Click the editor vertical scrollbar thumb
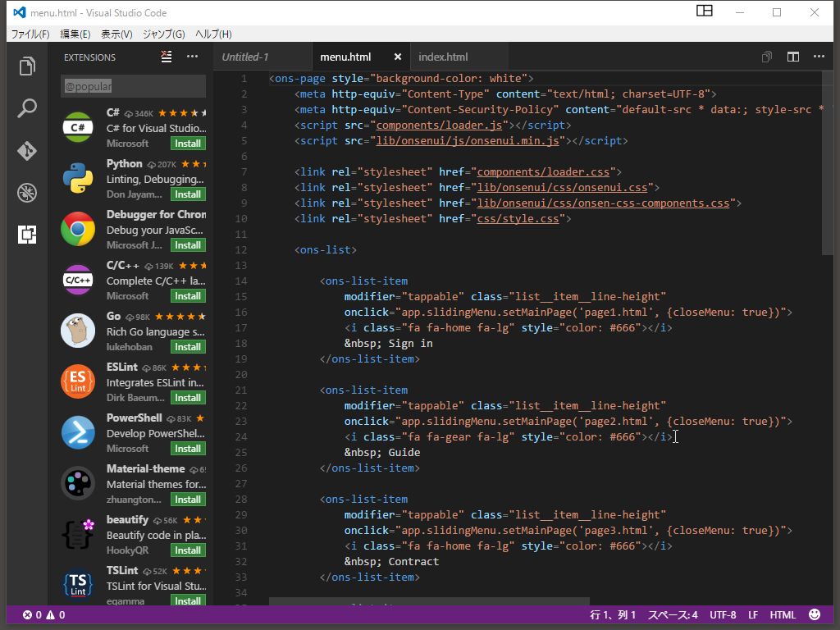The image size is (840, 630). 827,163
